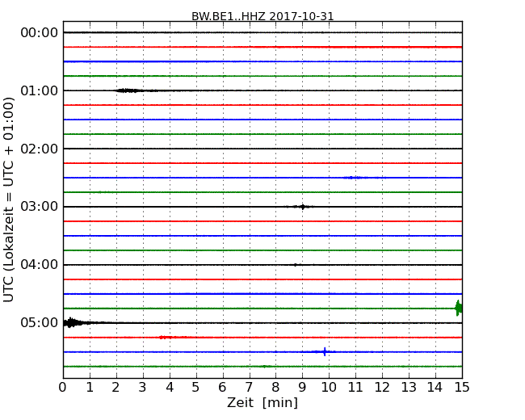Click x-axis tick label 6
Viewport: 525px width, 420px height.
click(x=222, y=388)
